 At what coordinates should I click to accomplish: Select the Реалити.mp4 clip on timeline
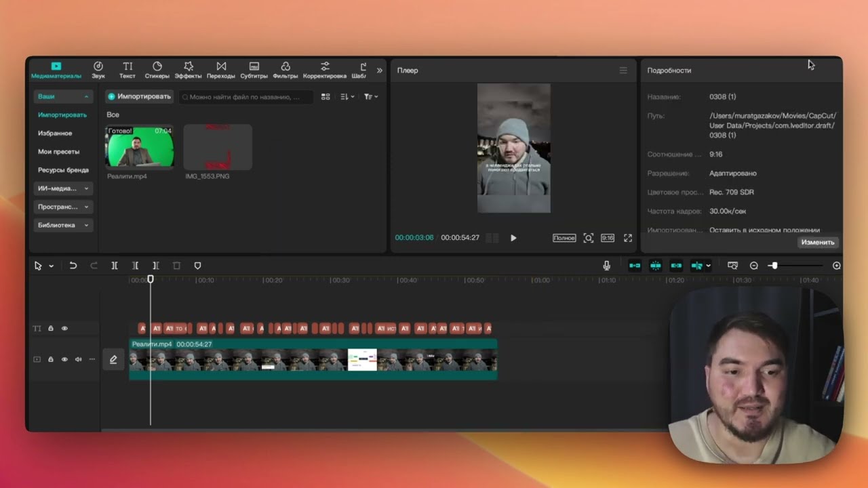click(x=313, y=359)
